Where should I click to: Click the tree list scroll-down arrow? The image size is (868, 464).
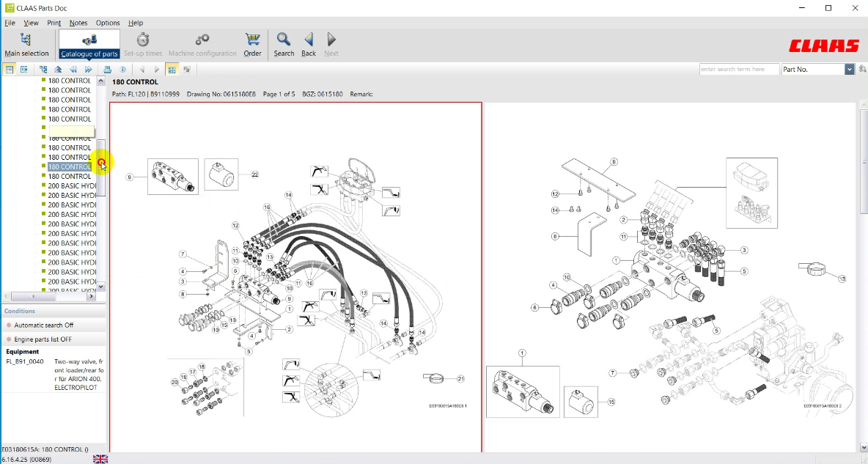100,287
